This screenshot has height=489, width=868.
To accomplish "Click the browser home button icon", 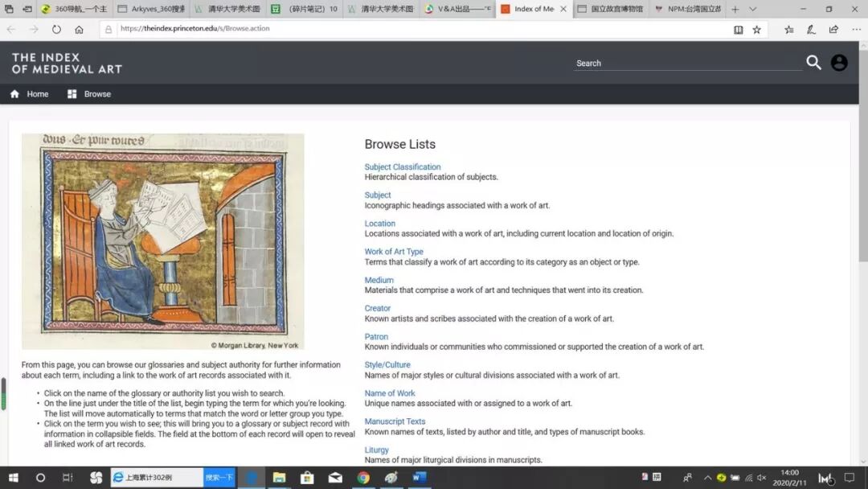I will [x=79, y=29].
